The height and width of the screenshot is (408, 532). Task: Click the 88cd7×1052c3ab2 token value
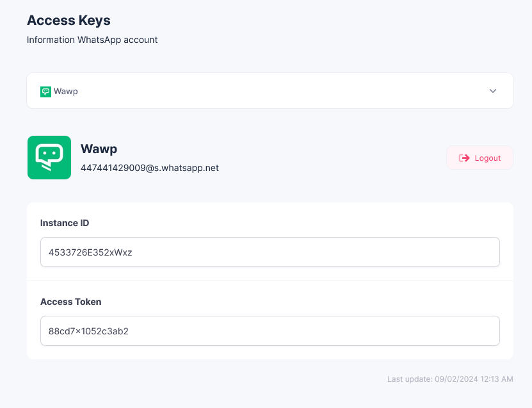coord(88,331)
